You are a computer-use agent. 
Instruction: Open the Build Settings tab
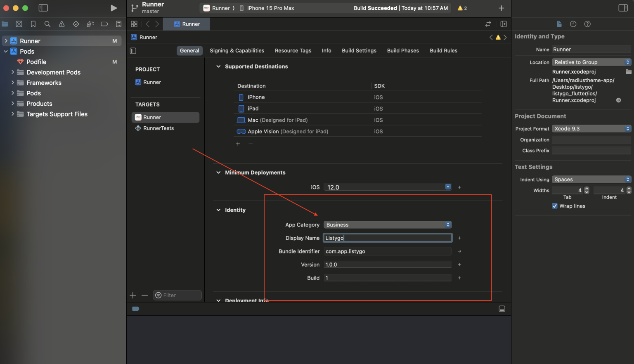359,51
